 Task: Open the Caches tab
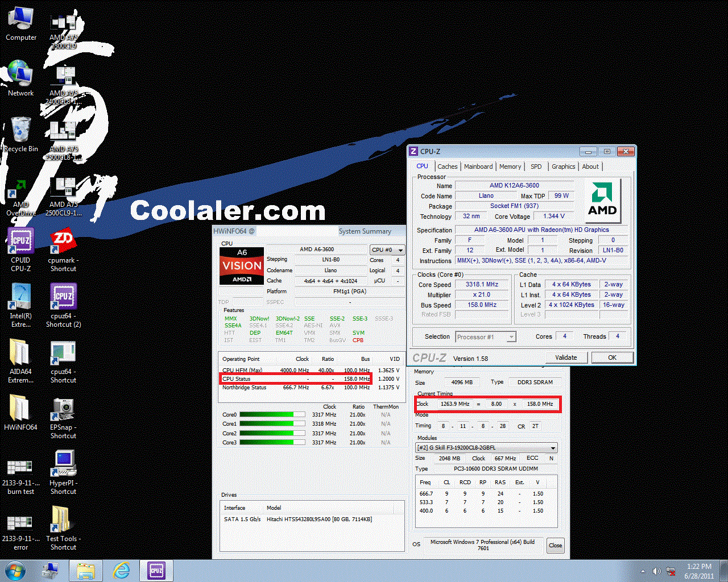point(448,167)
